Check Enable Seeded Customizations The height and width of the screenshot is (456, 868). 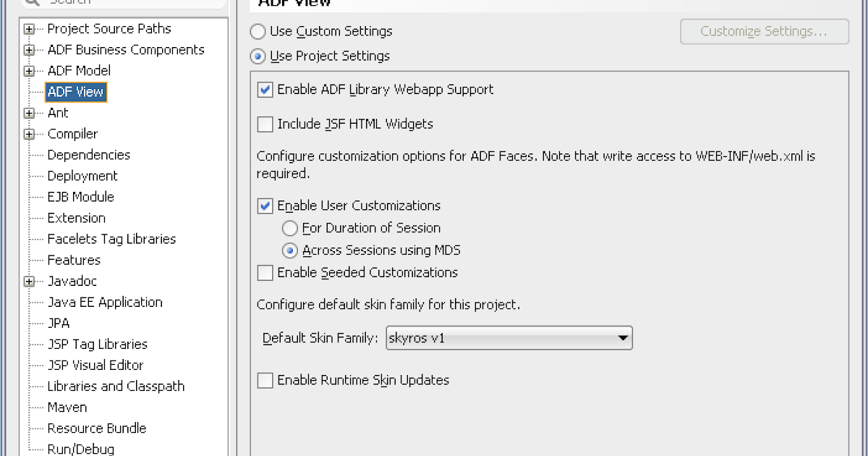(x=265, y=272)
